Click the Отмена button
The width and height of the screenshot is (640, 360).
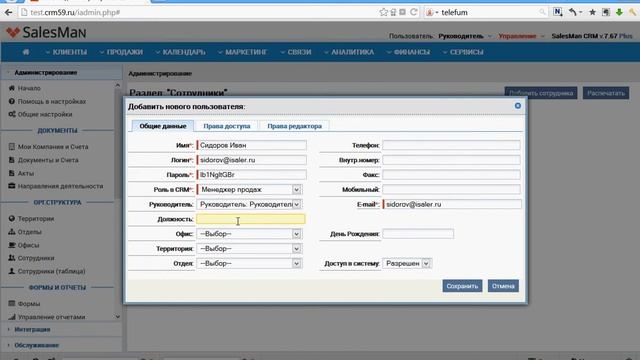tap(503, 286)
